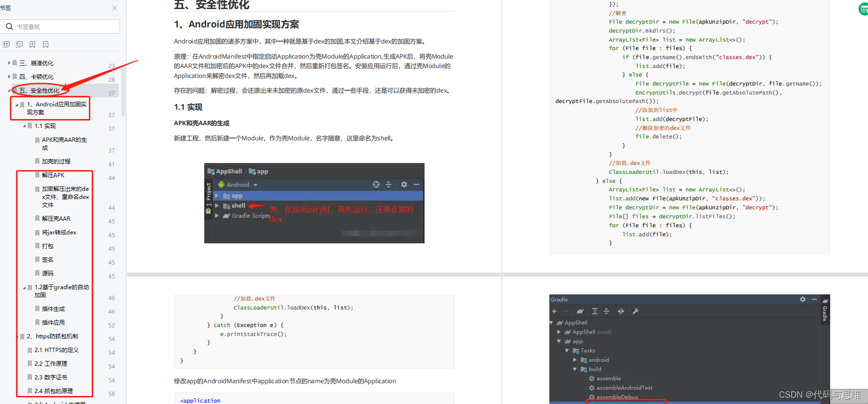Expand the 四、卡顿优化 bookmark node
The width and height of the screenshot is (868, 404).
9,77
